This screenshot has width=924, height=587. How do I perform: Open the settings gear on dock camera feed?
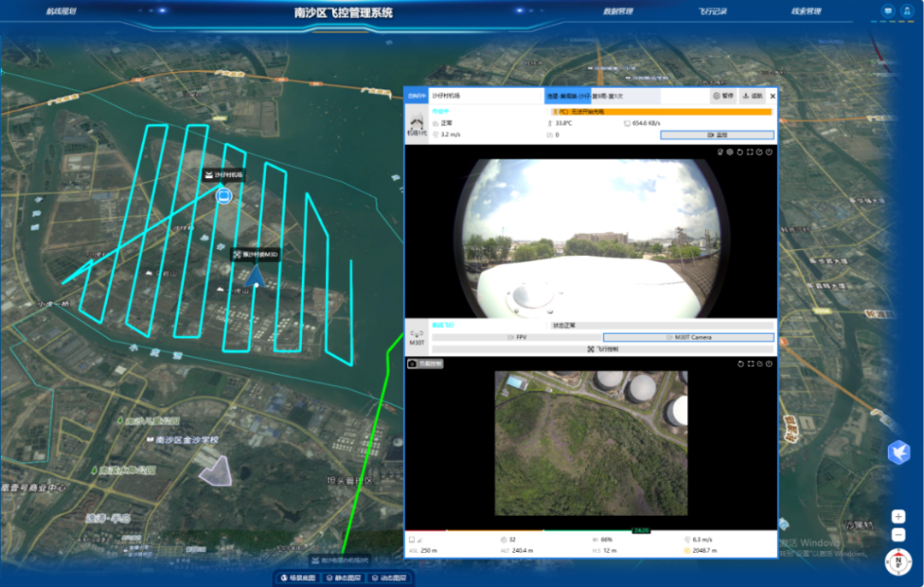click(730, 152)
